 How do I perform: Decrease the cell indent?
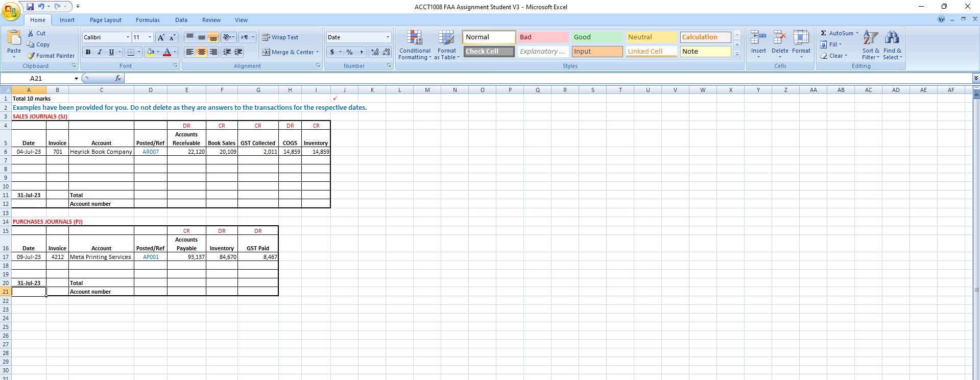227,52
